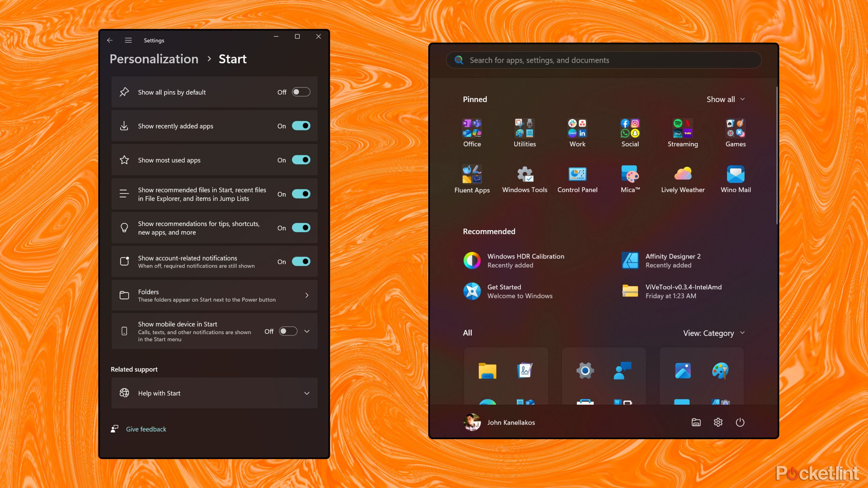Open Get Started recommendation
868x488 pixels.
508,291
